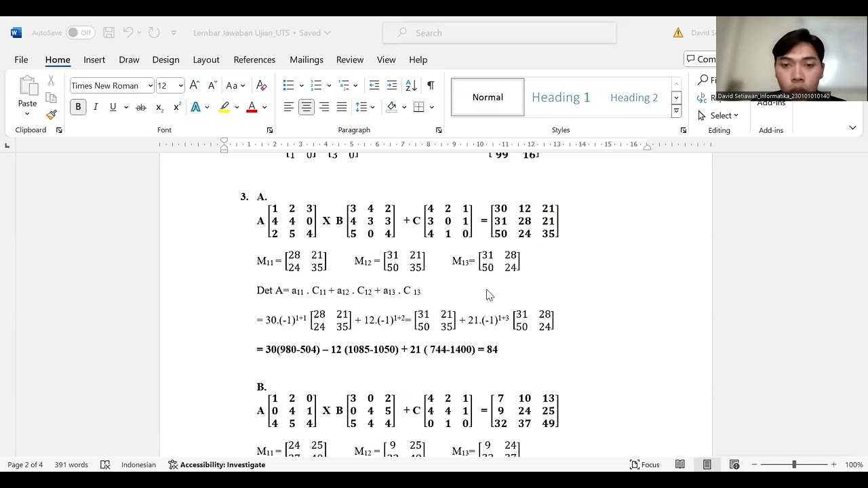Image resolution: width=868 pixels, height=488 pixels.
Task: Click the Sort A-Z icon
Action: coord(411,85)
